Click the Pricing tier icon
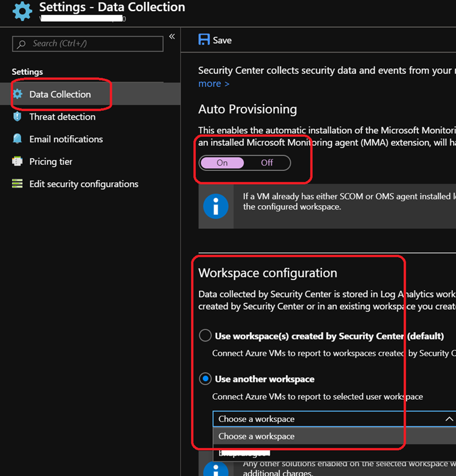 point(17,161)
